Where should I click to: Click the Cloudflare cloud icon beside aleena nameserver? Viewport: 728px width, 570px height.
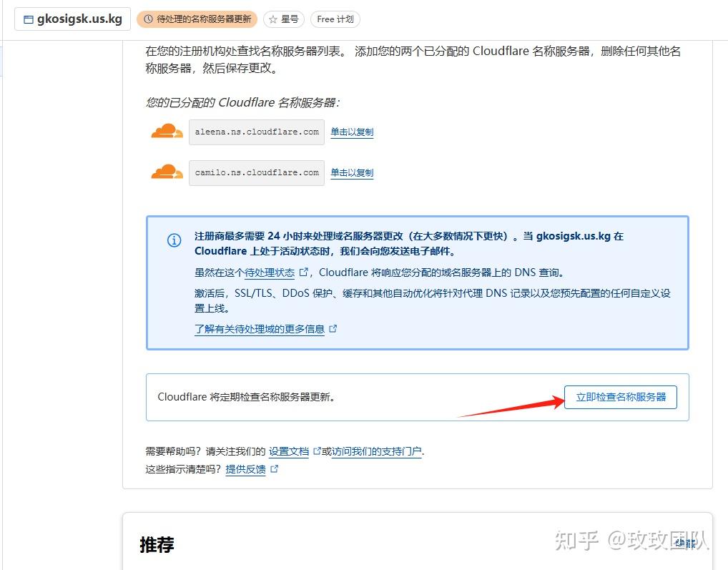(167, 132)
